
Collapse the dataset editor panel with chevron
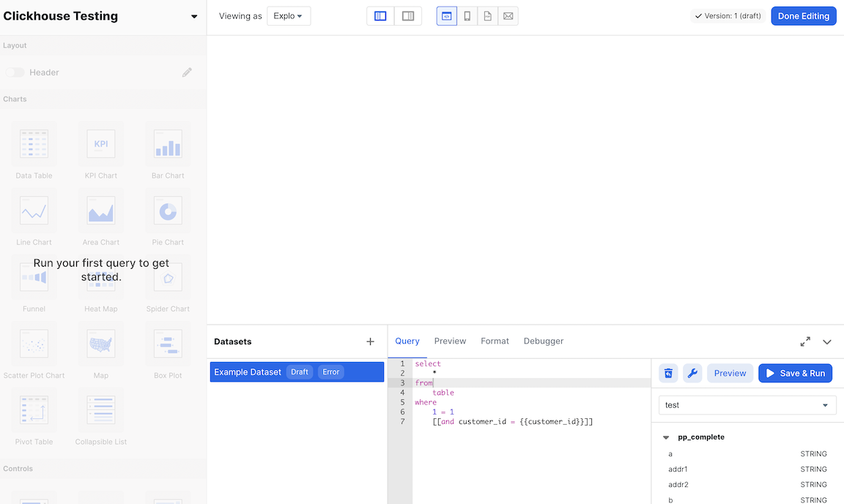click(827, 341)
